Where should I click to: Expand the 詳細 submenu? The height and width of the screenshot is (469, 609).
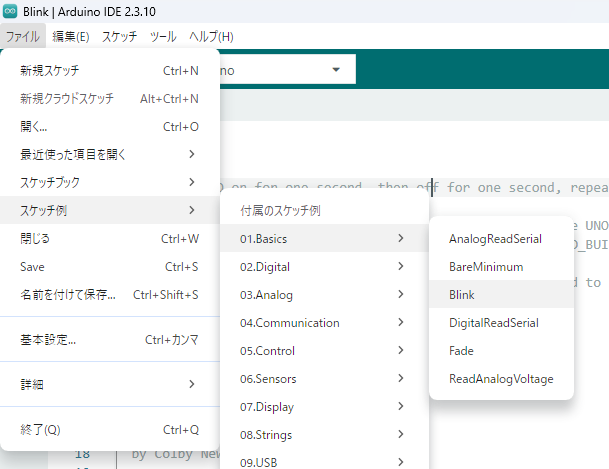110,385
